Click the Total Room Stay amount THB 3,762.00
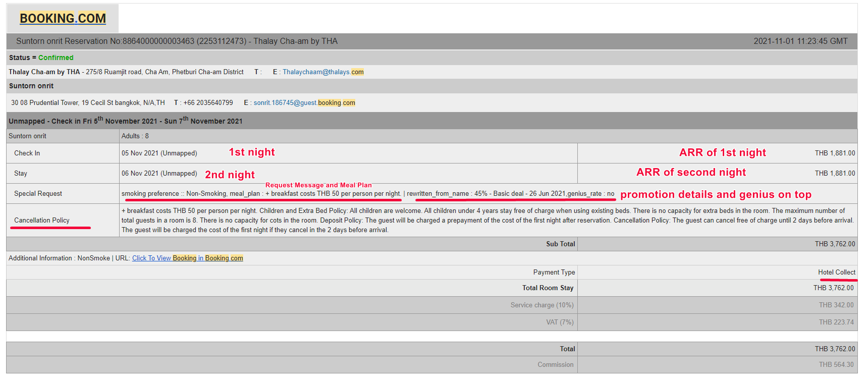Image resolution: width=868 pixels, height=381 pixels. click(x=834, y=288)
